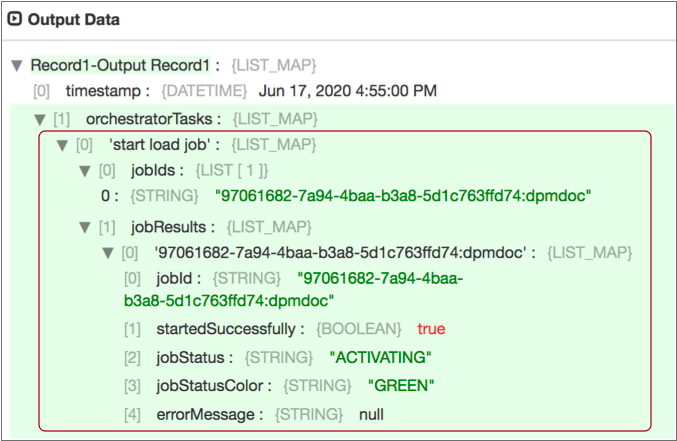The width and height of the screenshot is (677, 441).
Task: Collapse the Record1-Output Record1 node
Action: tap(16, 66)
